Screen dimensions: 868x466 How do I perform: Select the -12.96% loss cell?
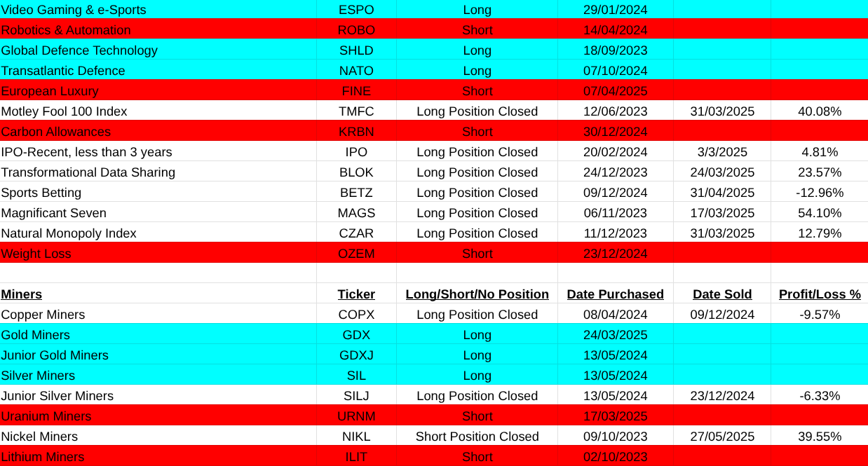click(819, 193)
